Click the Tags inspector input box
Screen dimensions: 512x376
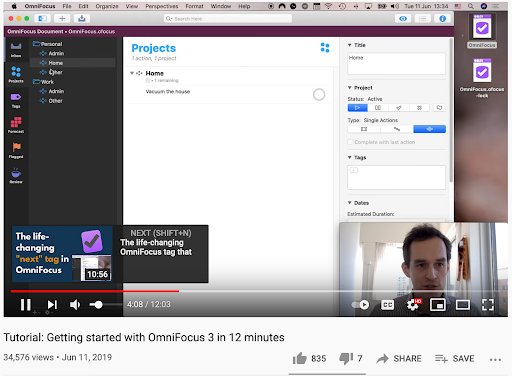(396, 177)
